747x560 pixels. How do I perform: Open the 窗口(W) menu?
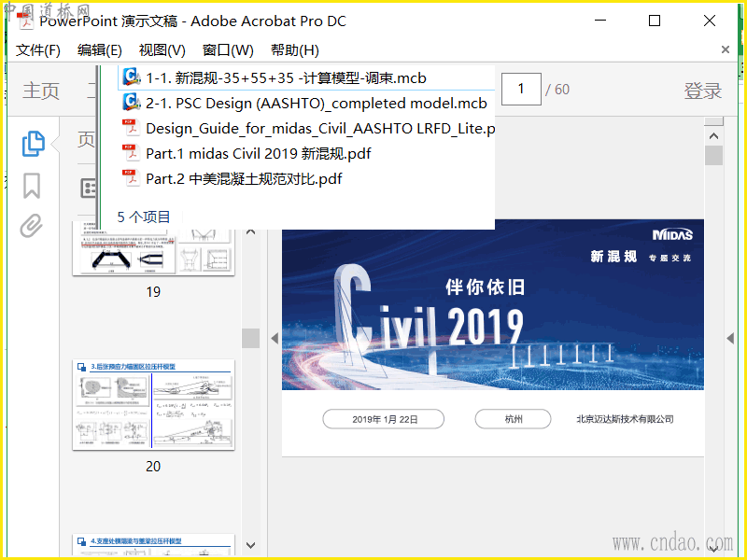[228, 50]
